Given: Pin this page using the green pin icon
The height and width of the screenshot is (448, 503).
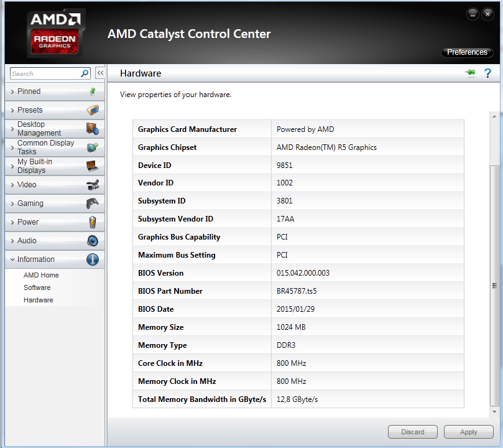Looking at the screenshot, I should click(x=470, y=73).
